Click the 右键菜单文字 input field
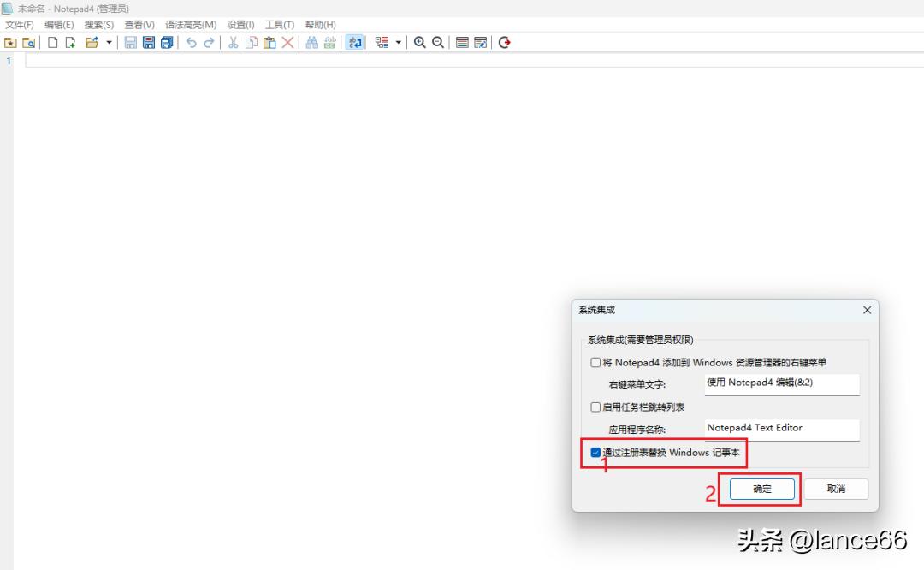This screenshot has width=924, height=570. point(782,384)
